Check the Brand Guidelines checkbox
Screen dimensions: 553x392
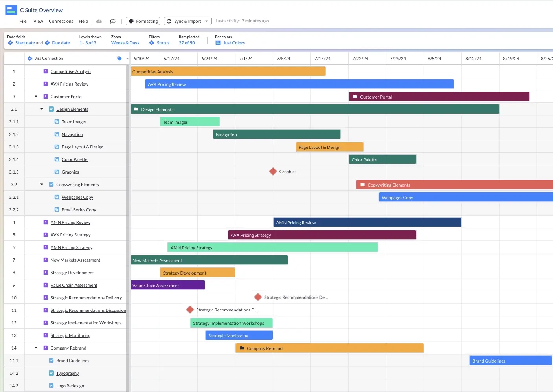(x=51, y=360)
